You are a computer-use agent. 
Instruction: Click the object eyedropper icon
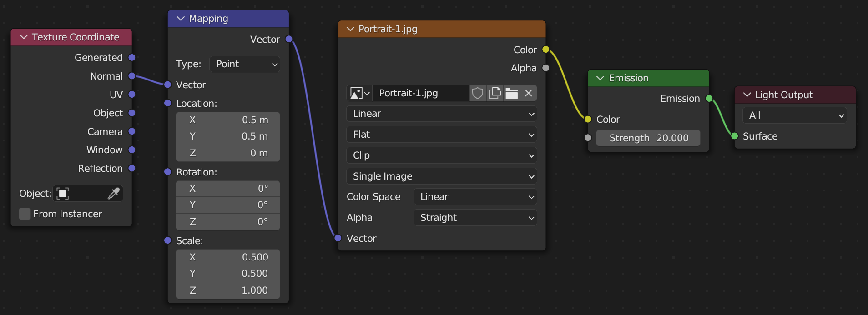pos(113,194)
